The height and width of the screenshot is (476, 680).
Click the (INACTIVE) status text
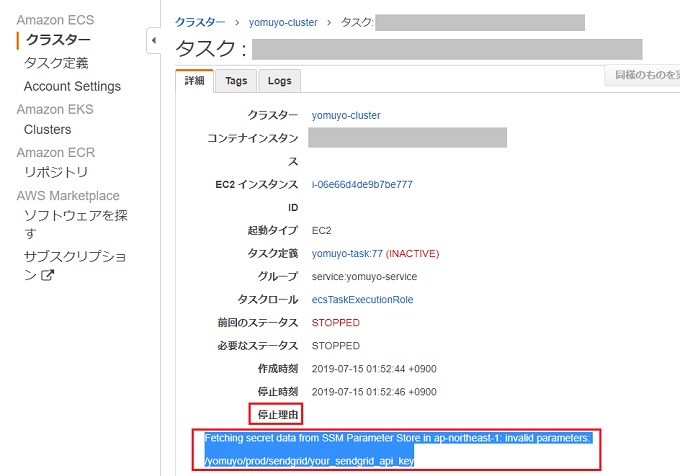412,254
